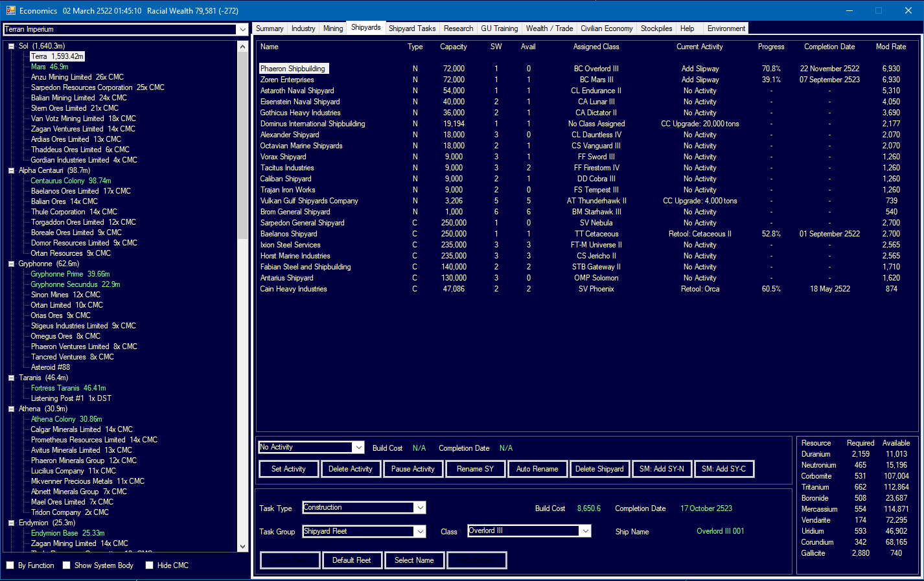Select Asteroid #88 in tree
Screen dimensions: 924x581
(x=50, y=367)
